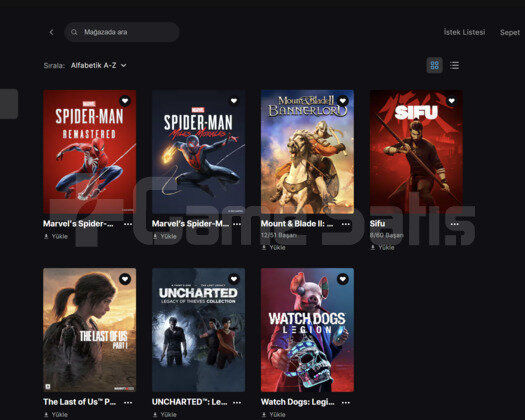Open Spider-Man Remastered cover art
This screenshot has width=525, height=420.
pyautogui.click(x=89, y=152)
